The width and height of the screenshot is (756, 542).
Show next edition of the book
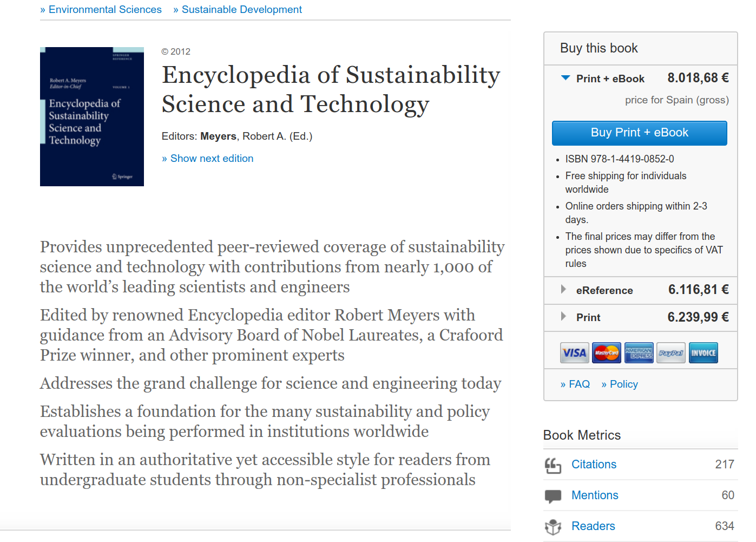pos(212,158)
